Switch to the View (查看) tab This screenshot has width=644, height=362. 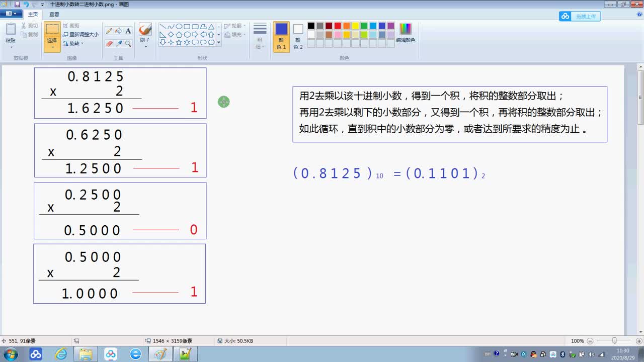pos(54,14)
